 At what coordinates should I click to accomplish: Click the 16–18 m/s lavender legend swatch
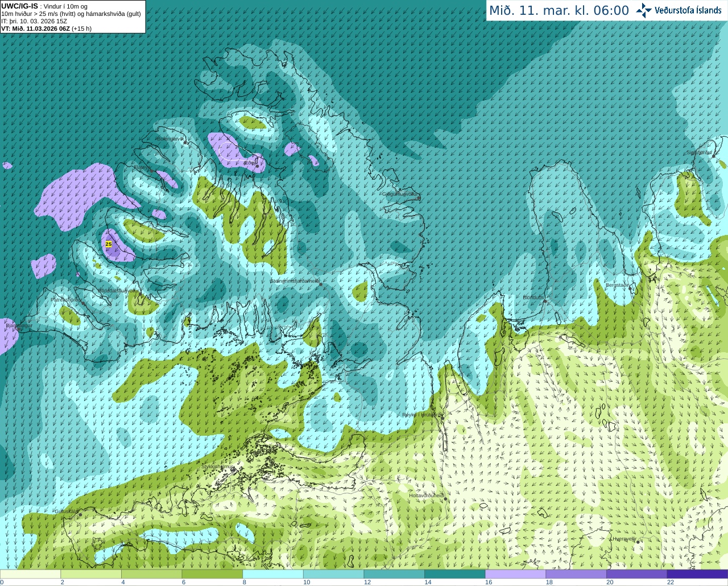click(515, 574)
